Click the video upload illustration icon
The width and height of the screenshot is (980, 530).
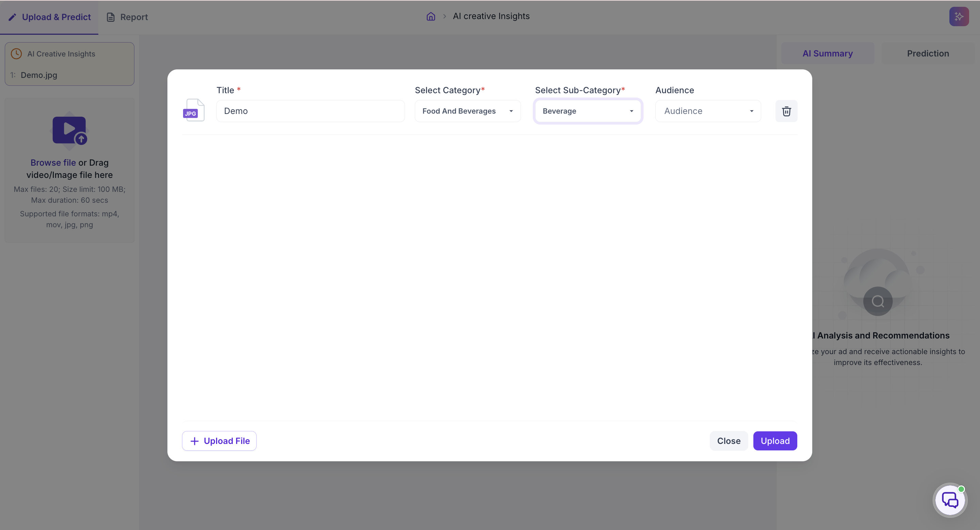point(70,130)
